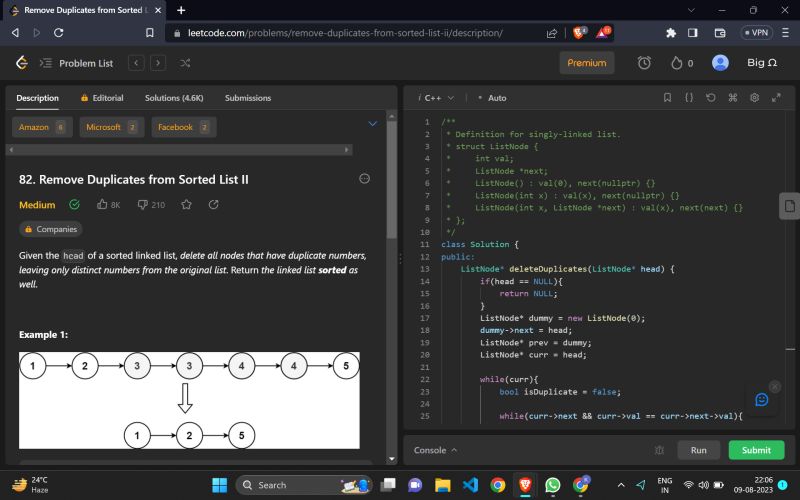This screenshot has width=800, height=500.
Task: Click the Example 1 linked list image
Action: pos(189,401)
